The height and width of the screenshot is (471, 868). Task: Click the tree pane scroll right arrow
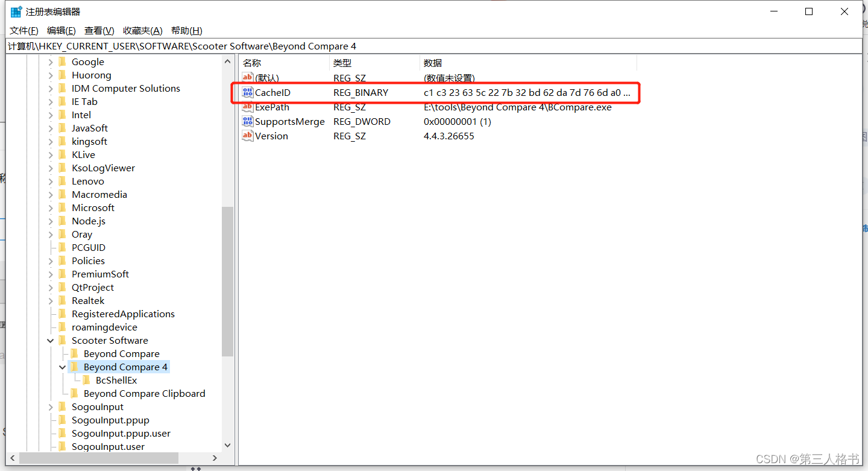pos(215,458)
